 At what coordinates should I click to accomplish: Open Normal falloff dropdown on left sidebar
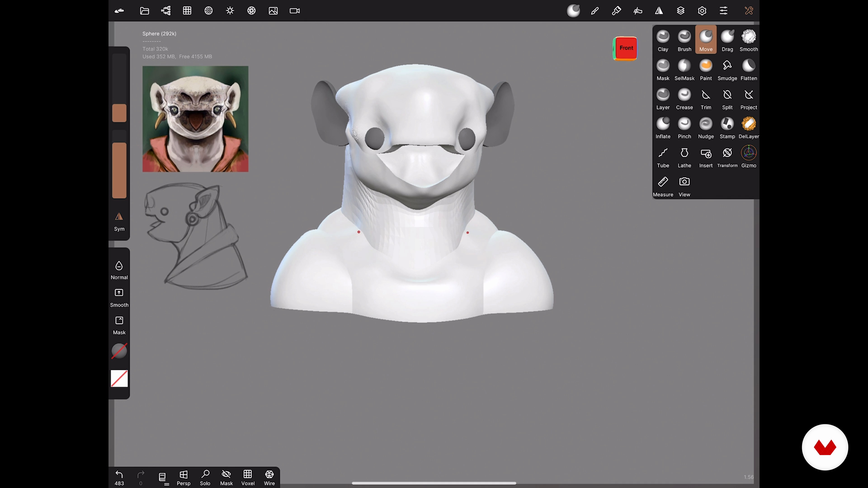tap(119, 270)
